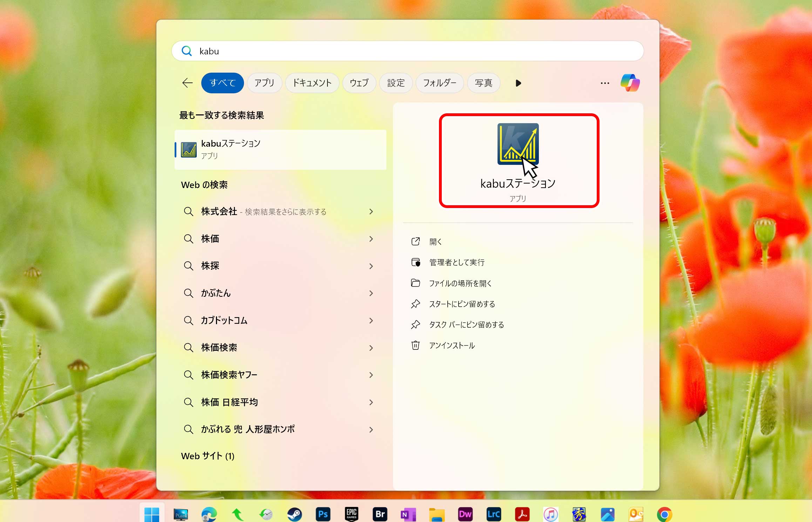
Task: Switch to the アプリ filter tab
Action: pyautogui.click(x=264, y=83)
